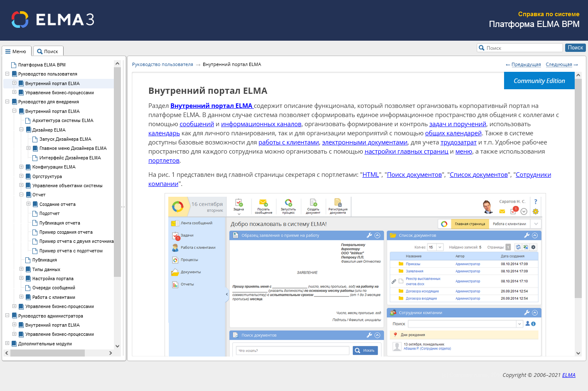588x391 pixels.
Task: Click the blue Поиск search button
Action: tap(575, 48)
